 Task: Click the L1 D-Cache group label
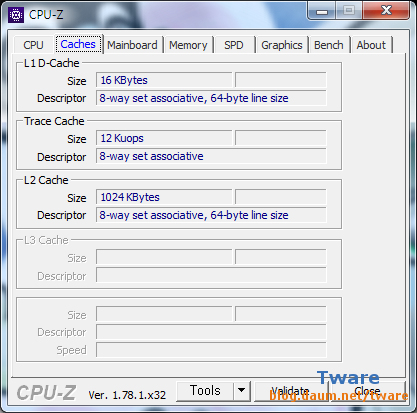52,63
